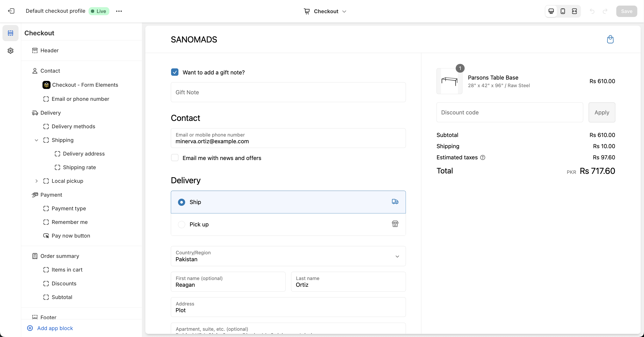Click the Email or phone number block icon
The height and width of the screenshot is (337, 644).
46,99
